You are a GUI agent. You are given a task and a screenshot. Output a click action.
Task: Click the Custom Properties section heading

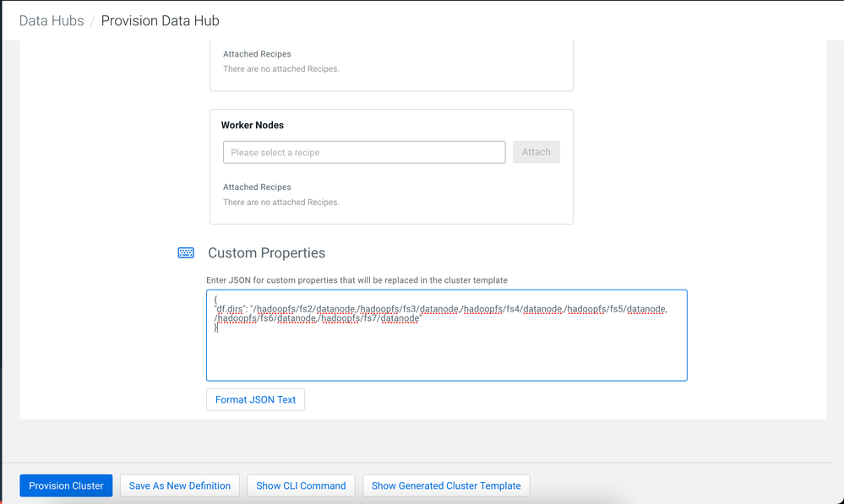[266, 252]
